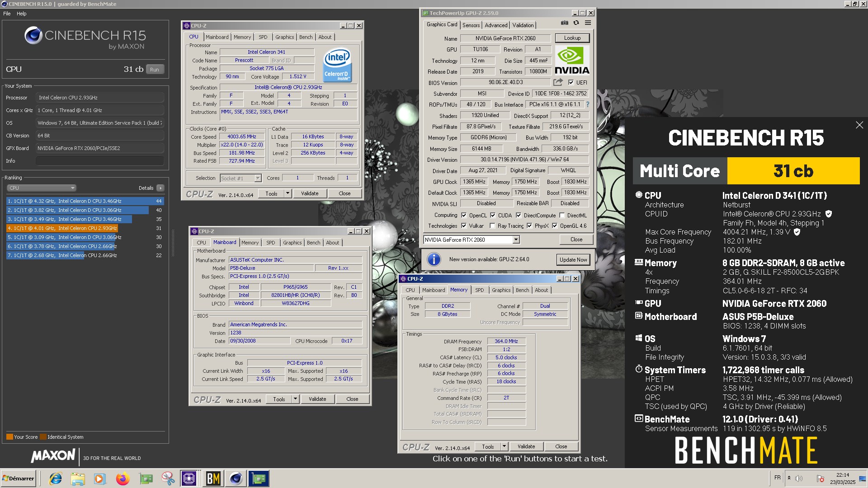The image size is (868, 488).
Task: Open Internet Explorer from the taskbar
Action: (56, 479)
